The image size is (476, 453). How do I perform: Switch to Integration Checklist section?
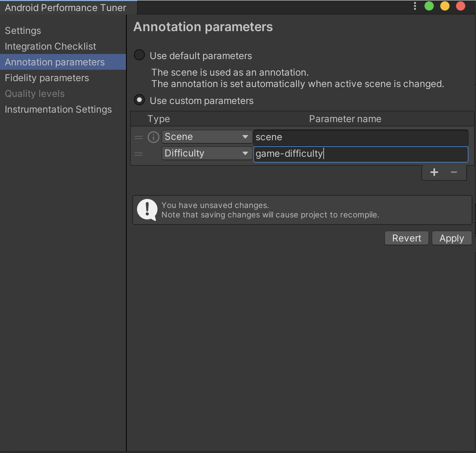point(50,46)
